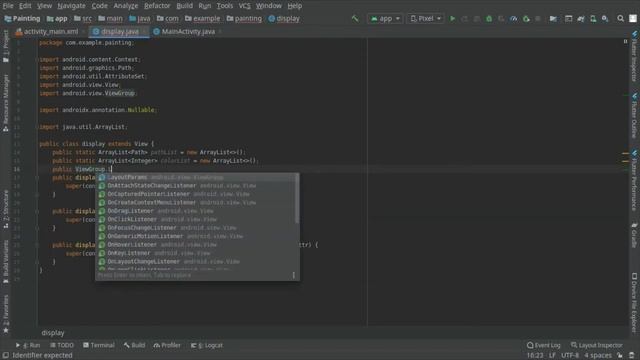The image size is (640, 360).
Task: Open the Run tool window button
Action: point(28,345)
